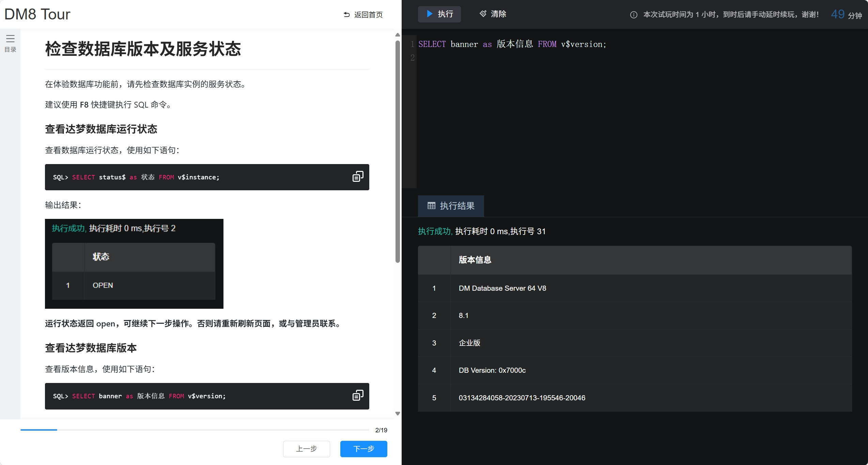
Task: Click the 清除 eraser icon
Action: pyautogui.click(x=483, y=14)
